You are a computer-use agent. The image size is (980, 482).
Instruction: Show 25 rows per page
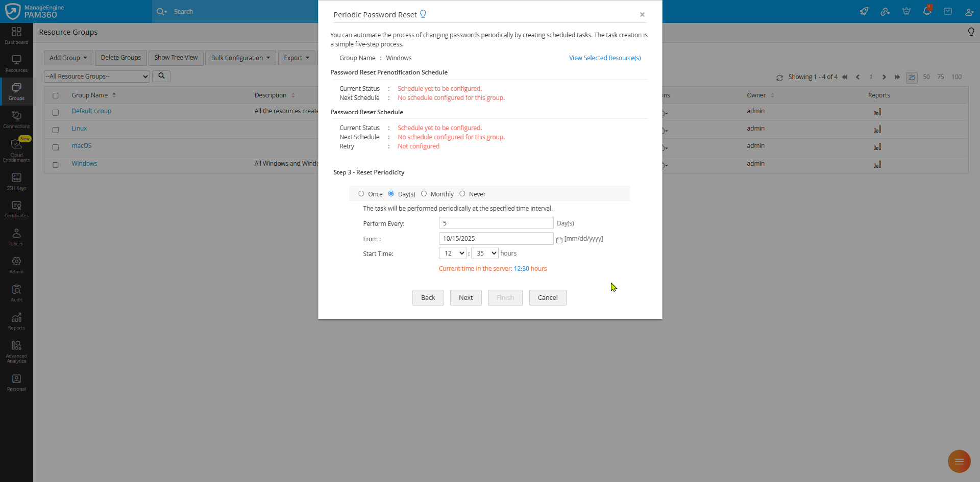coord(912,77)
